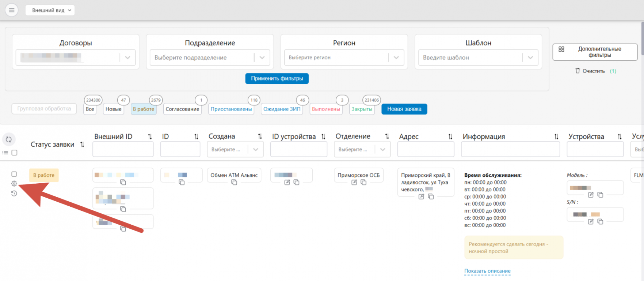
Task: Edit the address field with pencil icon
Action: coord(421,196)
